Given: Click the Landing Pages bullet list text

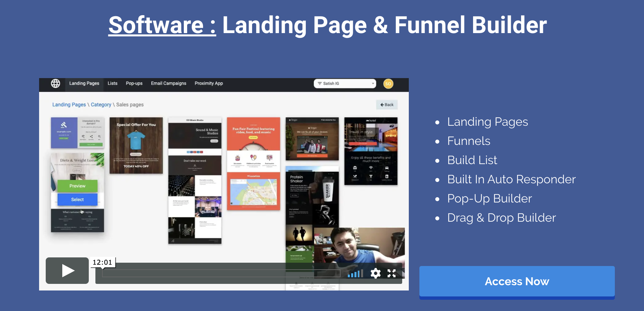Looking at the screenshot, I should click(x=488, y=122).
